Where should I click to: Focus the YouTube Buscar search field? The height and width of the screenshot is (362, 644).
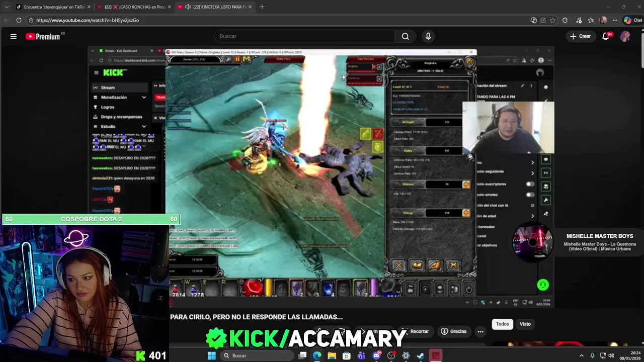[x=305, y=36]
